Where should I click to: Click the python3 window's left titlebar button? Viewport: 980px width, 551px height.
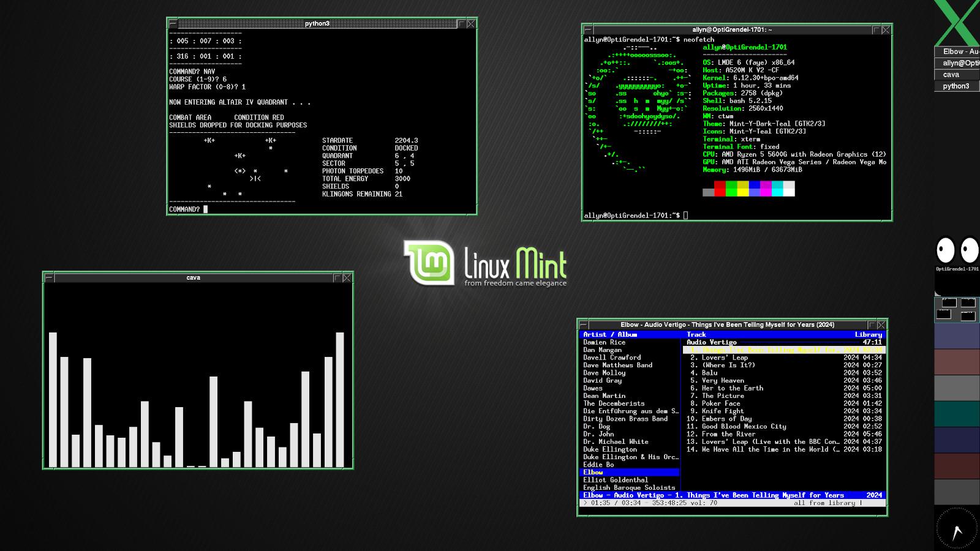tap(173, 24)
